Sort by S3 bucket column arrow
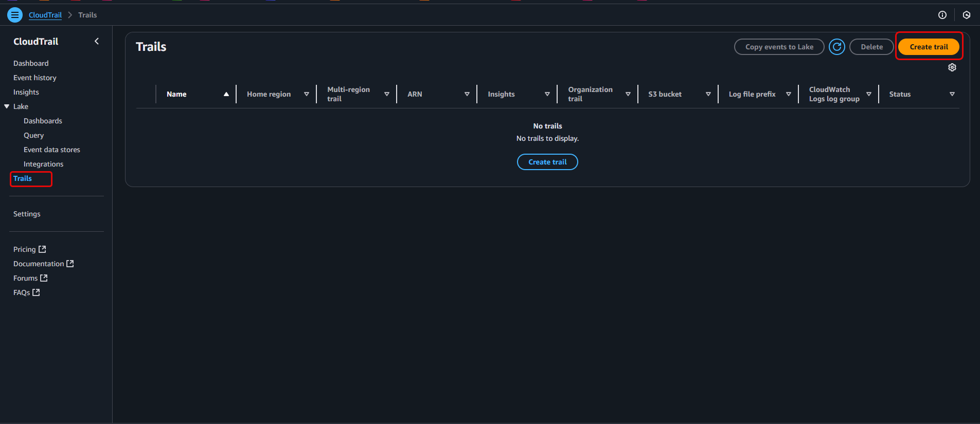The height and width of the screenshot is (424, 980). coord(708,94)
